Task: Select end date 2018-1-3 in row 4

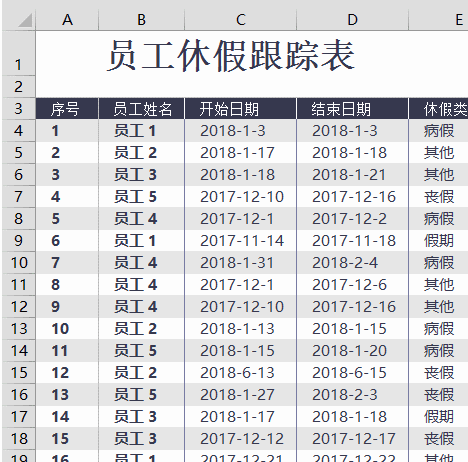Action: click(352, 131)
